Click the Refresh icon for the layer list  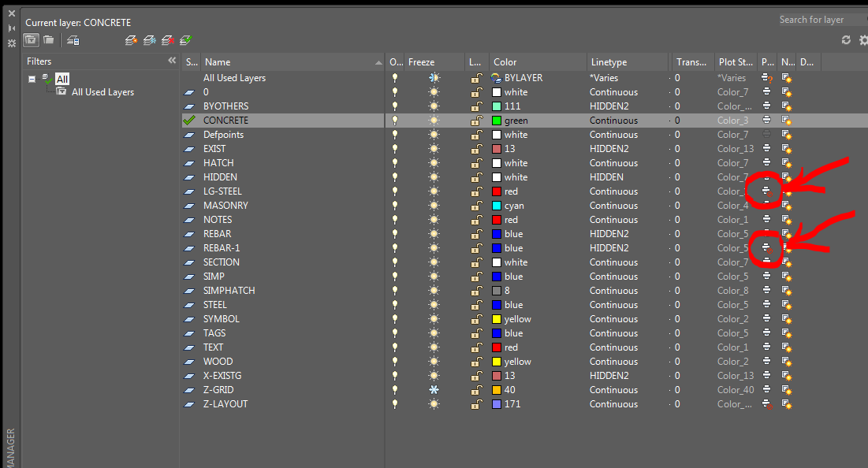[x=846, y=40]
